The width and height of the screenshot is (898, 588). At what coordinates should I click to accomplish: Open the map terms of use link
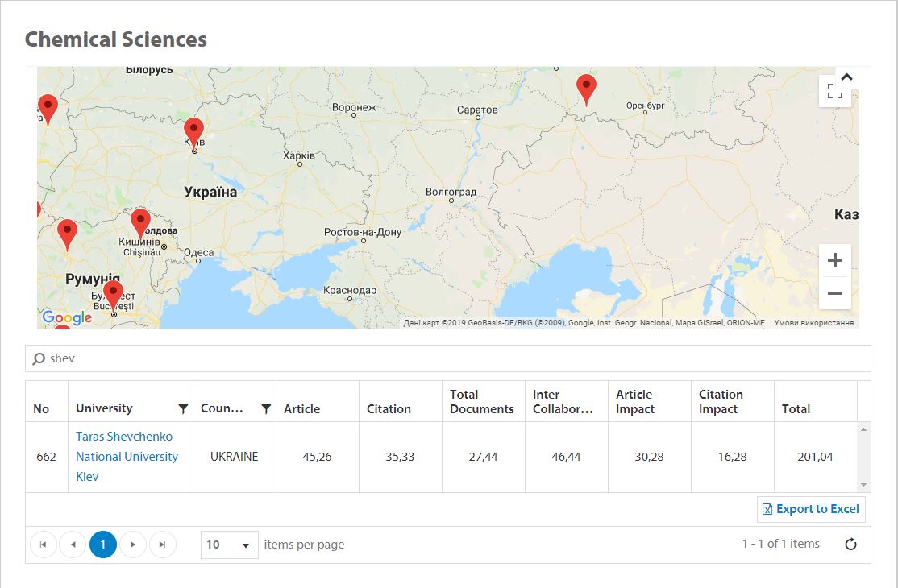point(814,323)
